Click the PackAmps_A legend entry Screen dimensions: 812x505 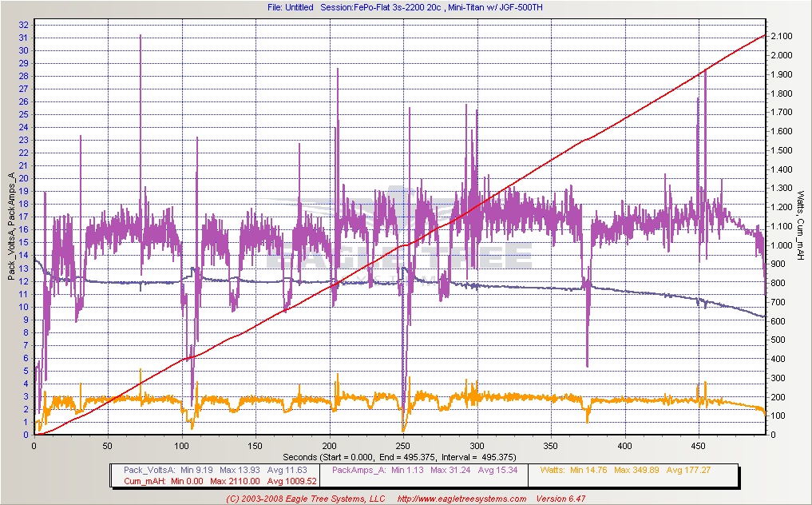click(358, 470)
